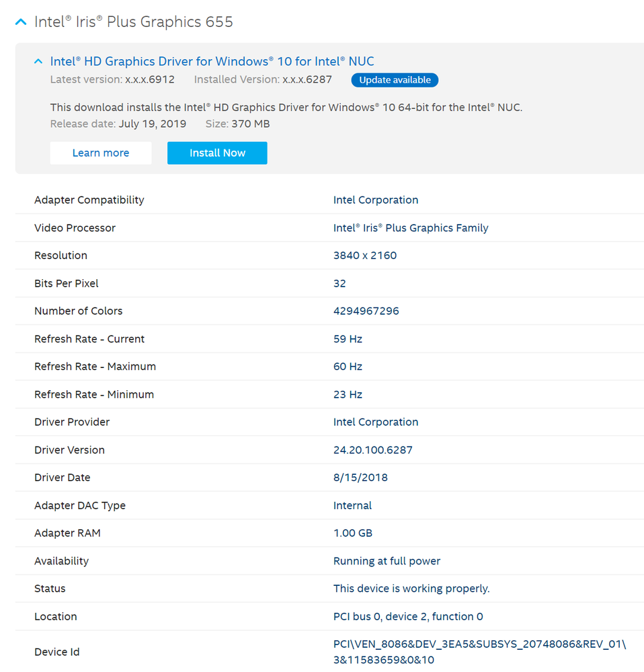This screenshot has height=672, width=644.
Task: Click the Intel Iris Plus Graphics 655 heading
Action: point(134,22)
